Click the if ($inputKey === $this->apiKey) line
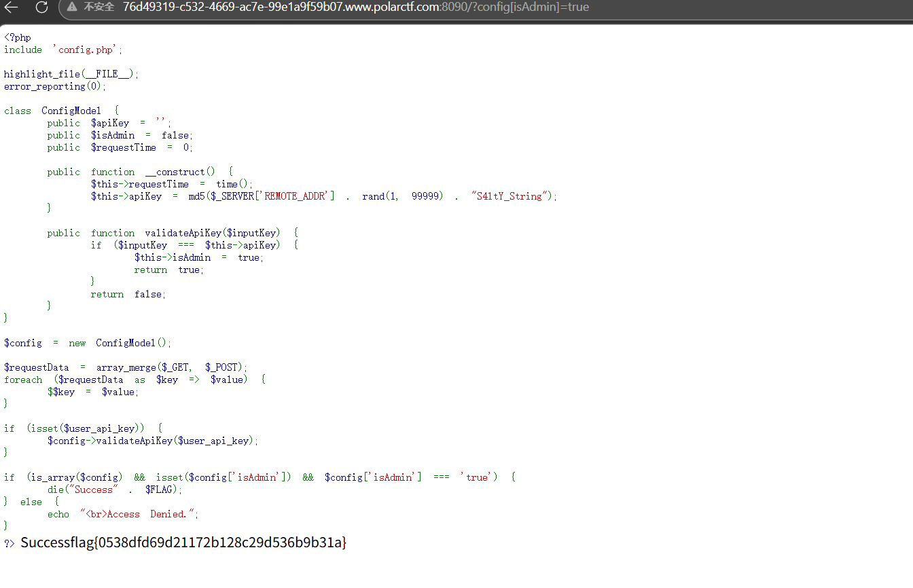Screen dimensions: 913x588 (x=195, y=245)
